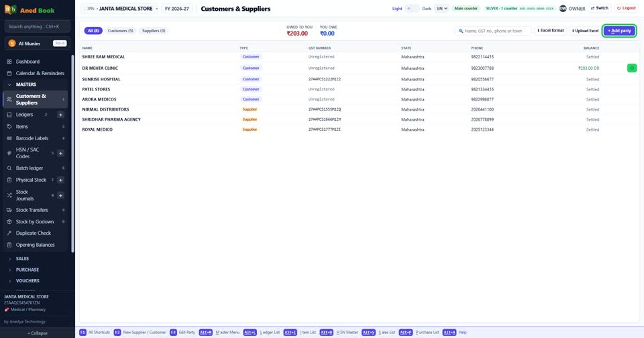Open the EN language dropdown

pyautogui.click(x=441, y=8)
